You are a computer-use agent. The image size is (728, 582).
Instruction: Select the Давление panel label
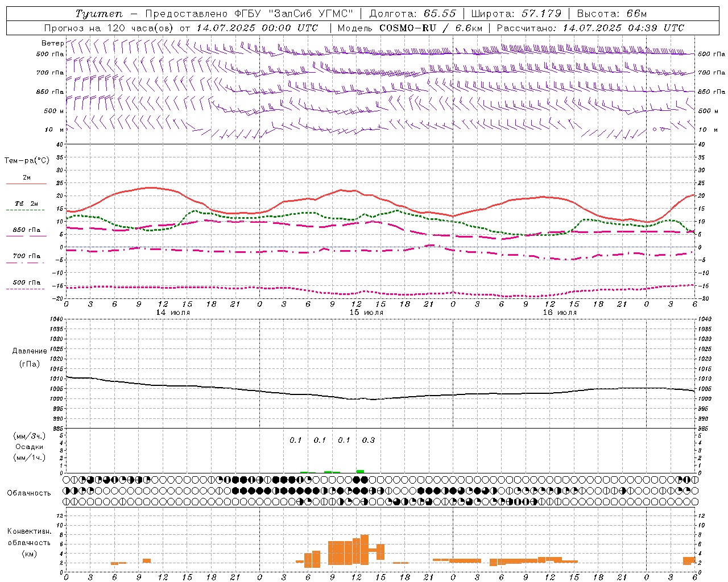(x=30, y=351)
